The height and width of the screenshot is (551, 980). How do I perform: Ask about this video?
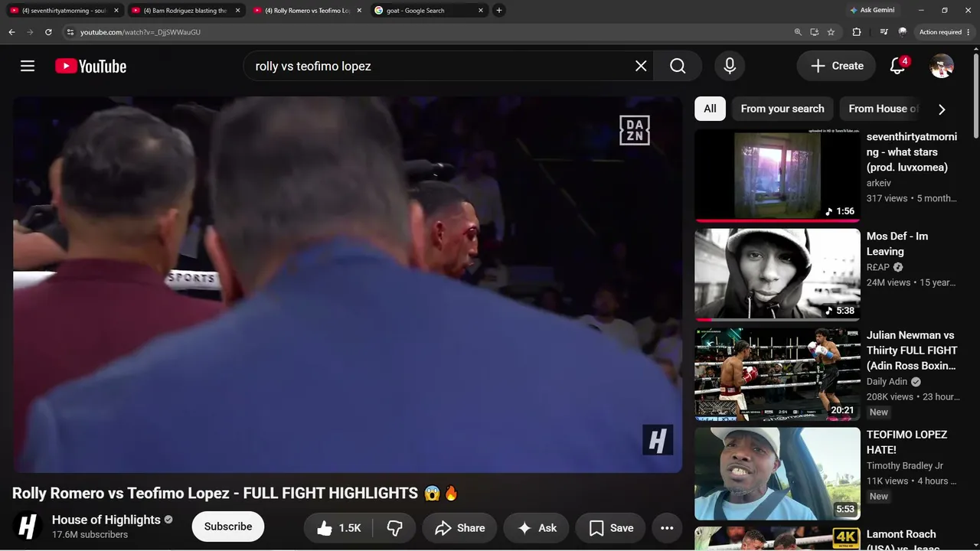[536, 528]
